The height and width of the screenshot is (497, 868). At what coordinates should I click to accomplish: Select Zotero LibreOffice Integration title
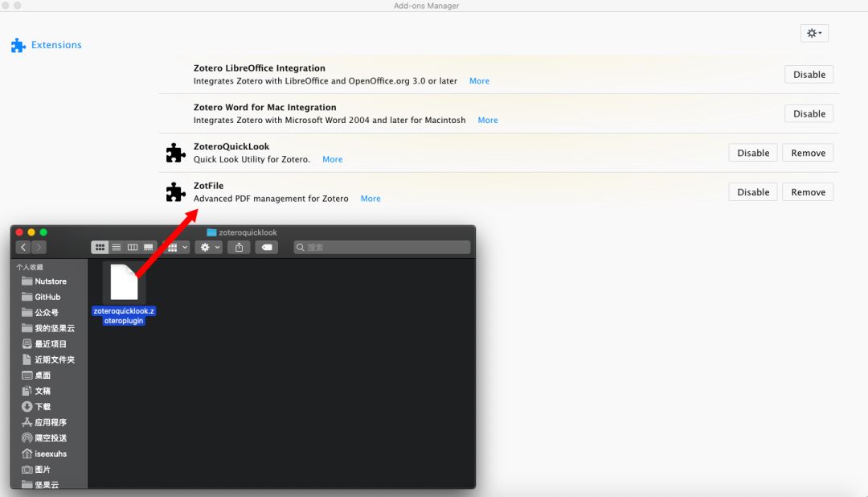click(x=259, y=68)
